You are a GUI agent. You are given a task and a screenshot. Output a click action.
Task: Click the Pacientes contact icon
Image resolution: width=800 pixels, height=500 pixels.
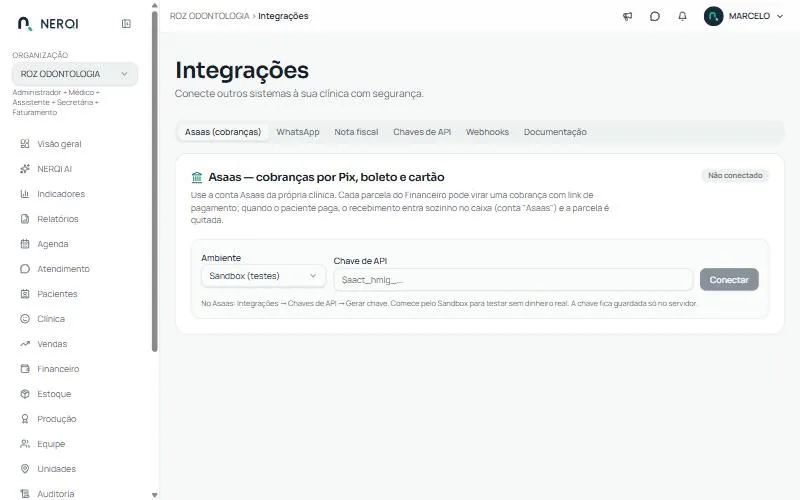[x=24, y=294]
